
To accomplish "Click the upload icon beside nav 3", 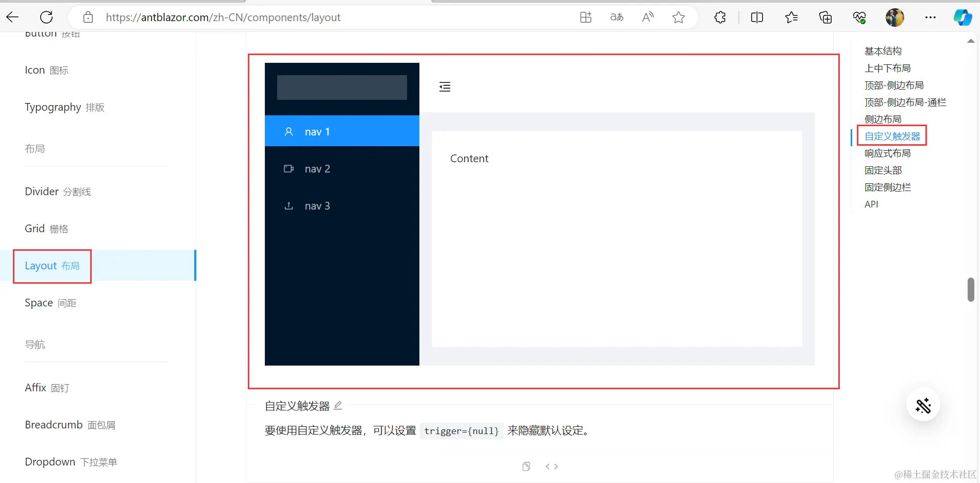I will tap(289, 206).
